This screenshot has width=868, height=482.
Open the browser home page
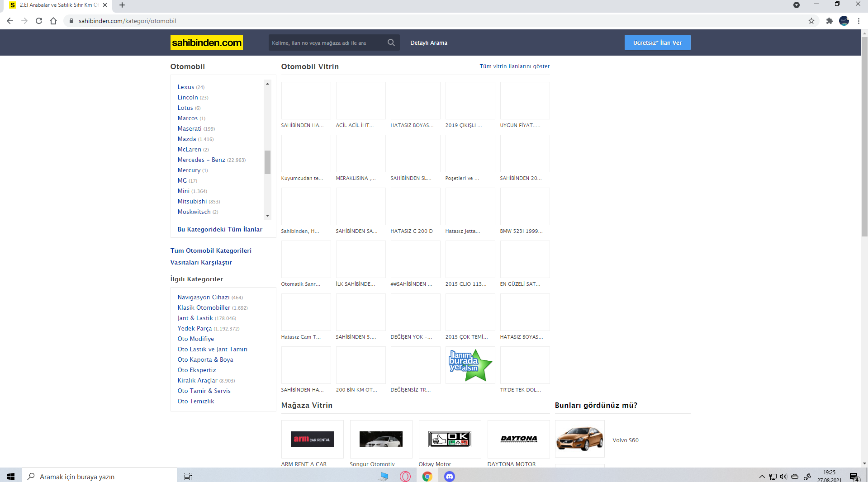click(x=53, y=21)
